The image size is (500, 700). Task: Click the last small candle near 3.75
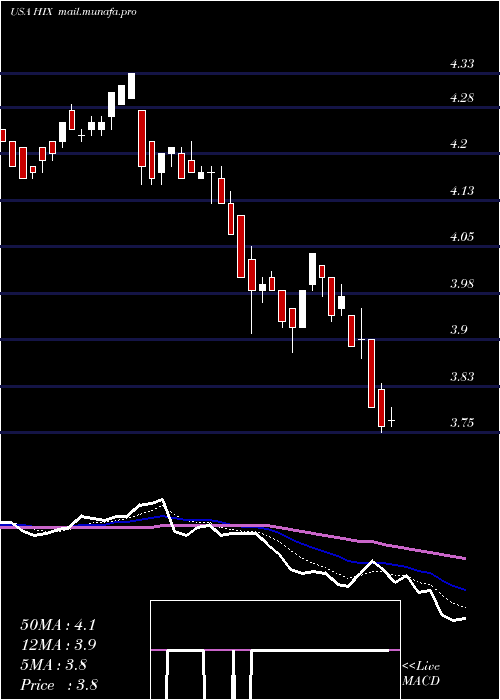392,417
